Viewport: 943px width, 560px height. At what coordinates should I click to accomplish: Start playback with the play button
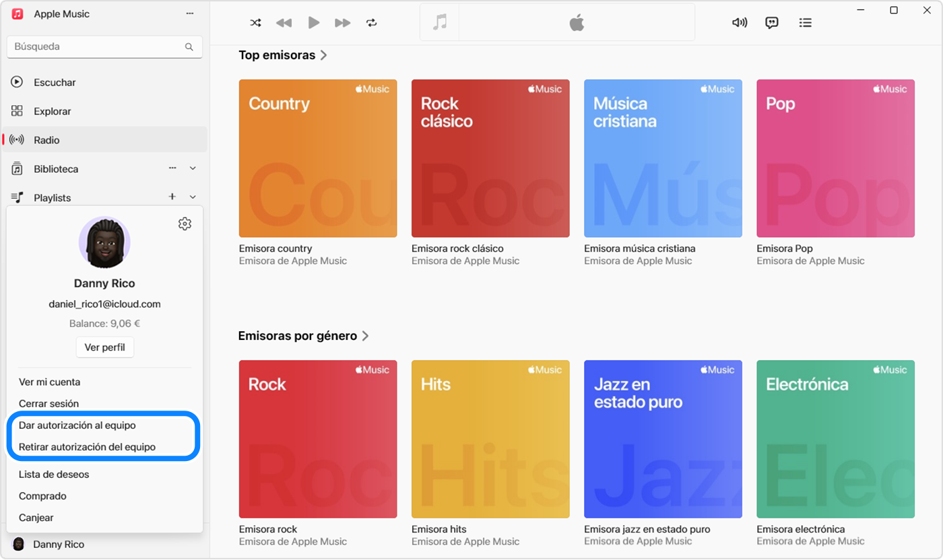pyautogui.click(x=314, y=23)
